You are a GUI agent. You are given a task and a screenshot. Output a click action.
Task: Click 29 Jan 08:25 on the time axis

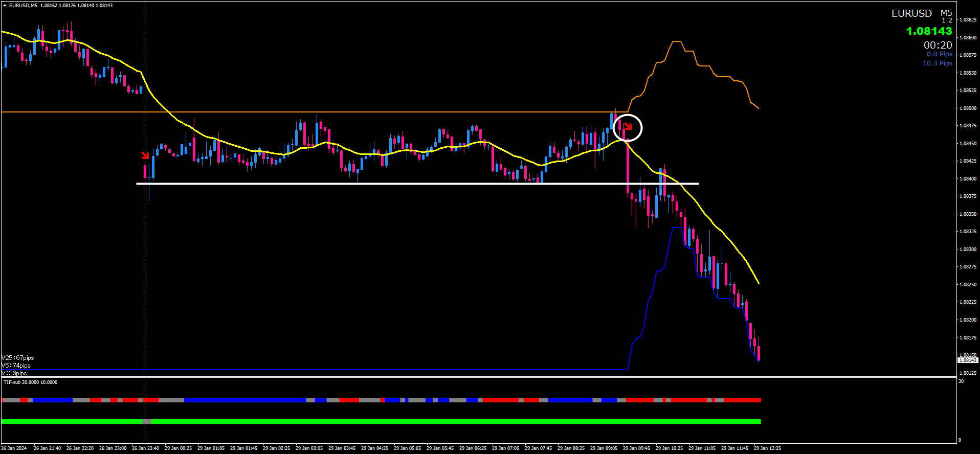click(571, 448)
